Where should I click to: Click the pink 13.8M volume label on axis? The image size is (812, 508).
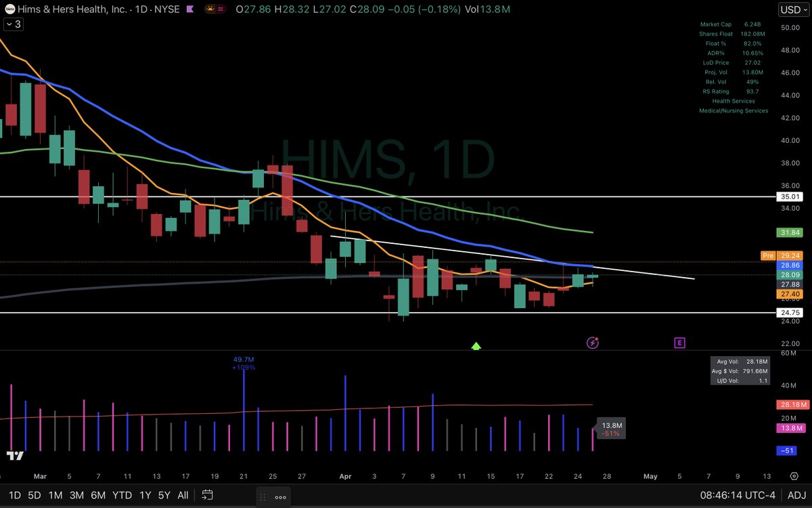point(790,429)
